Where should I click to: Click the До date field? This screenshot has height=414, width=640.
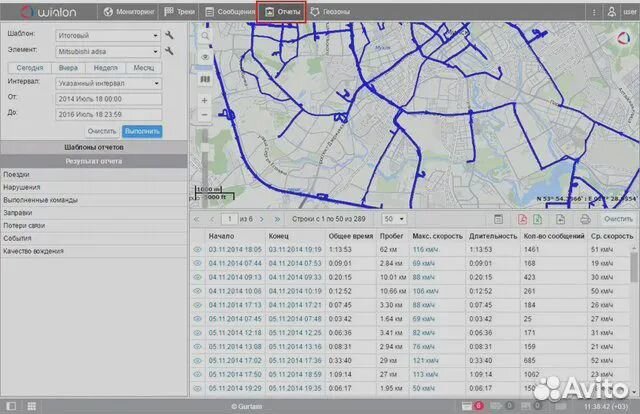pyautogui.click(x=109, y=114)
